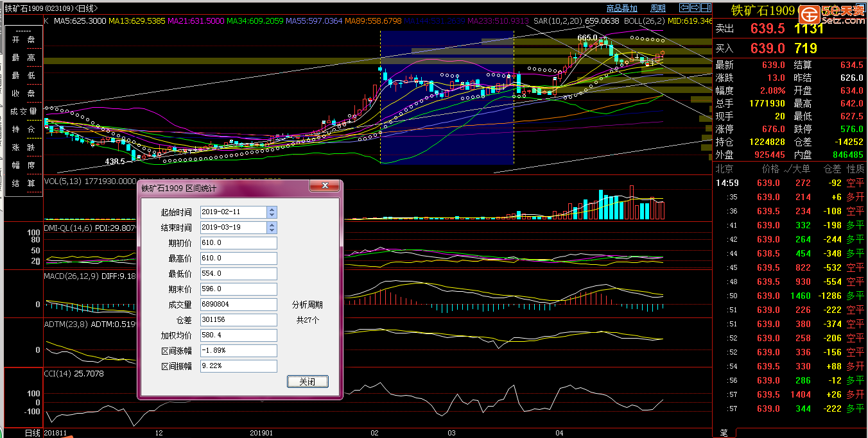Click the 仓差 field showing 301156
The width and height of the screenshot is (868, 438).
238,319
